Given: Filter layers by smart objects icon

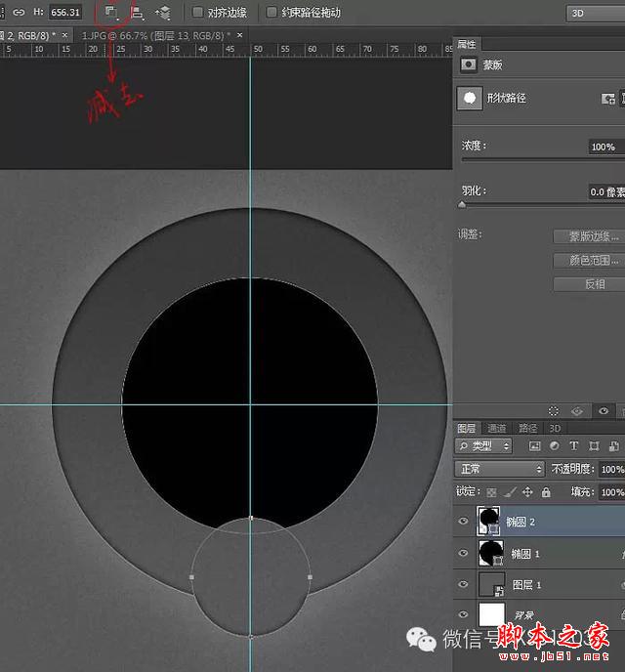Looking at the screenshot, I should coord(613,446).
